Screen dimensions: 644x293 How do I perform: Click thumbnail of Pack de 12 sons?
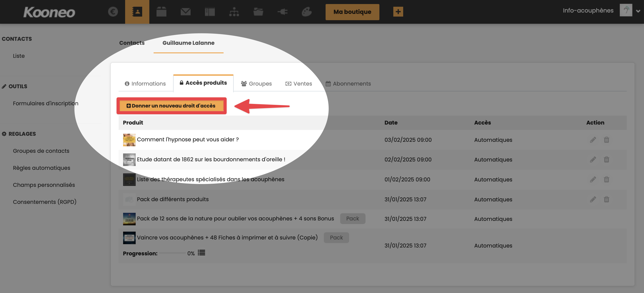tap(129, 219)
